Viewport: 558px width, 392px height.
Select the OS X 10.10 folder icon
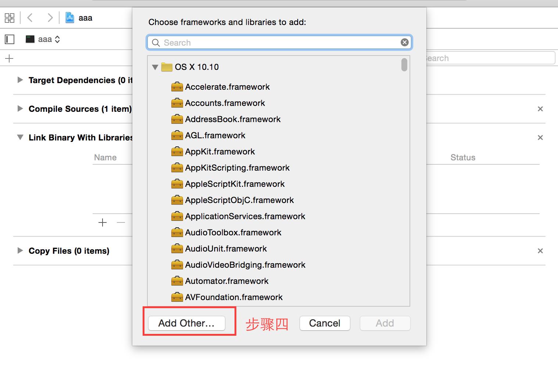tap(167, 67)
